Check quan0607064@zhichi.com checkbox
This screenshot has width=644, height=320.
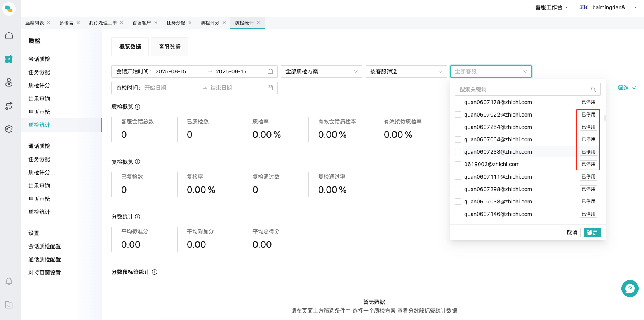pyautogui.click(x=458, y=139)
